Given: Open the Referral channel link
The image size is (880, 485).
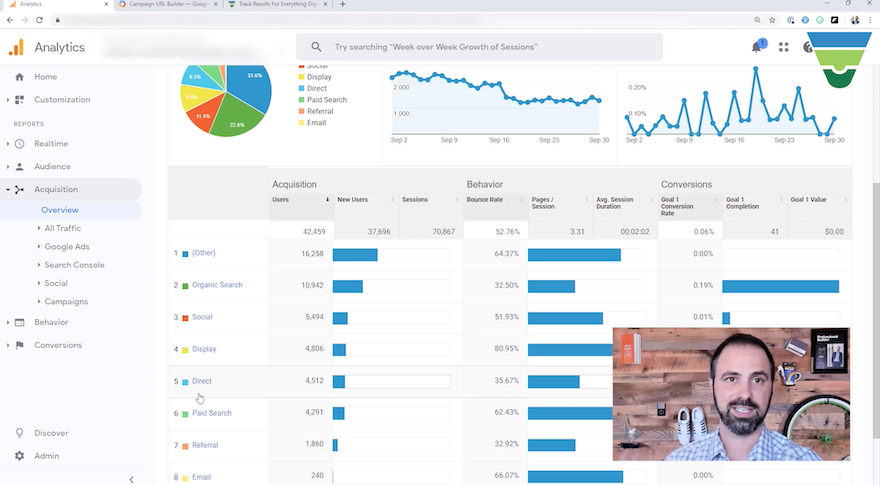Looking at the screenshot, I should 205,445.
